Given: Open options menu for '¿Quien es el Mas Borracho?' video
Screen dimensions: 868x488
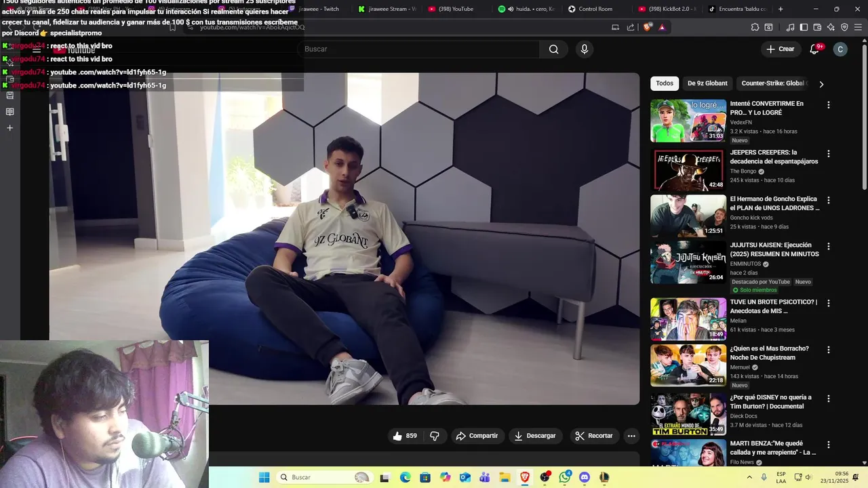Looking at the screenshot, I should pos(828,350).
